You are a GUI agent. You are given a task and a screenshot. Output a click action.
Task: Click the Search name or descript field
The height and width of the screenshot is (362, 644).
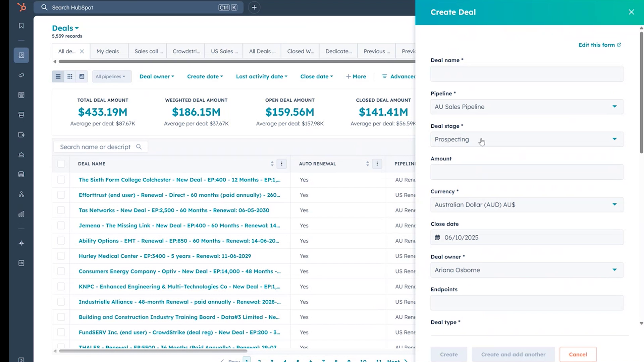100,146
